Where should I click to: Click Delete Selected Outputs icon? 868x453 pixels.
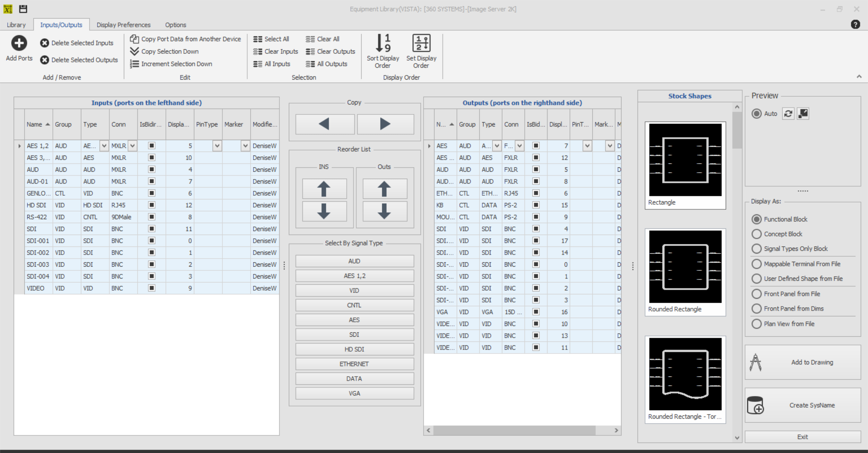(44, 60)
